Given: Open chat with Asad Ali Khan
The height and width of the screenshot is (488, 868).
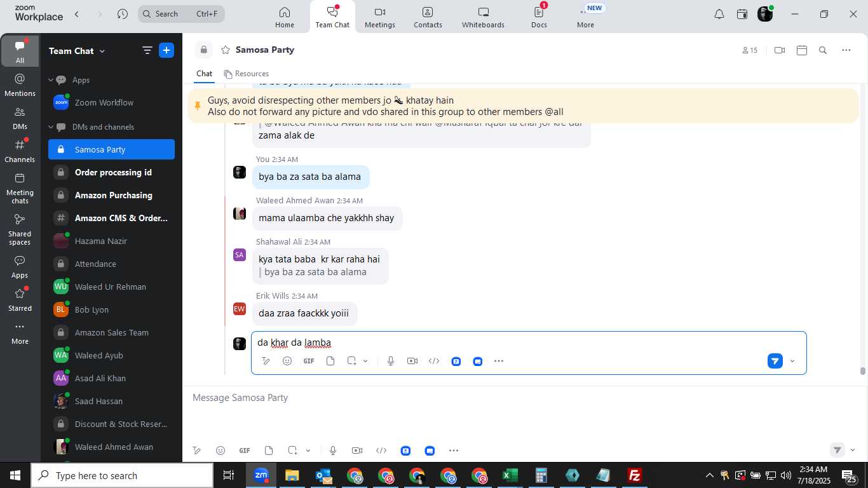Looking at the screenshot, I should (111, 378).
